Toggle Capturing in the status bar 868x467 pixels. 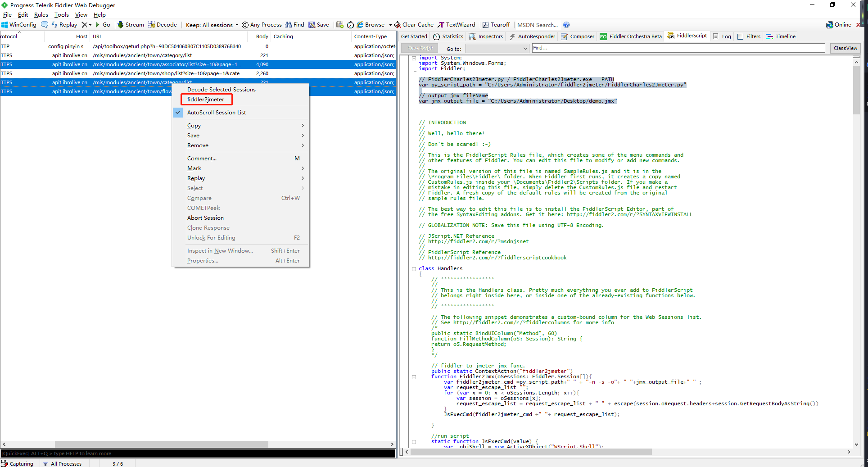tap(18, 463)
